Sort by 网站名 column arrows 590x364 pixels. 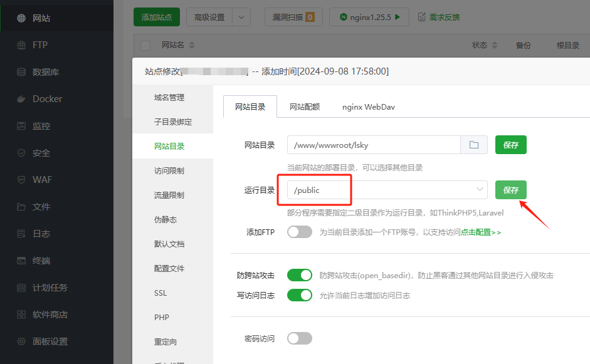[192, 45]
